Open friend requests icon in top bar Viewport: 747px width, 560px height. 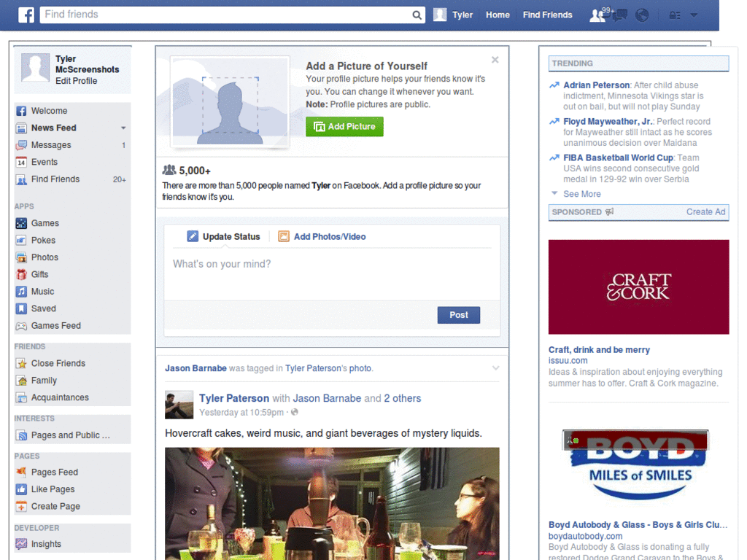tap(597, 15)
